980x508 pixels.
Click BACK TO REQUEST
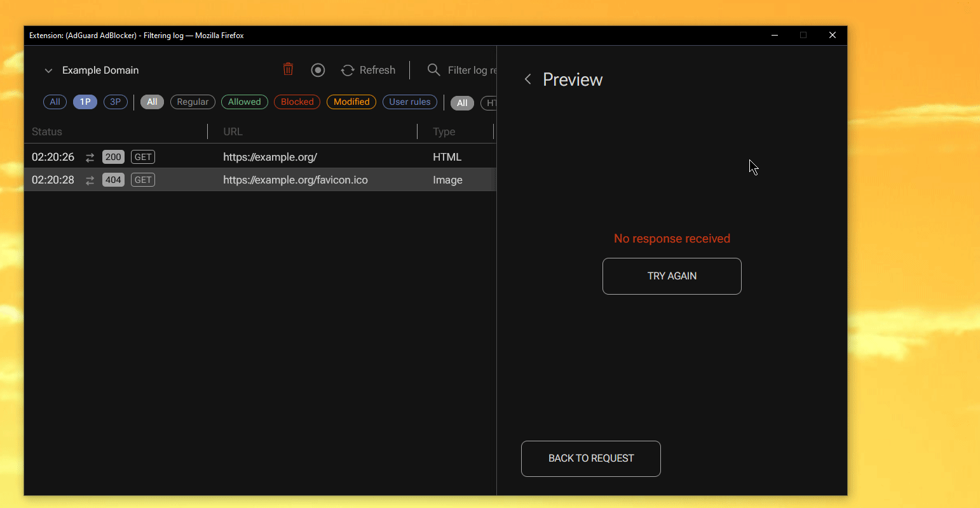590,458
